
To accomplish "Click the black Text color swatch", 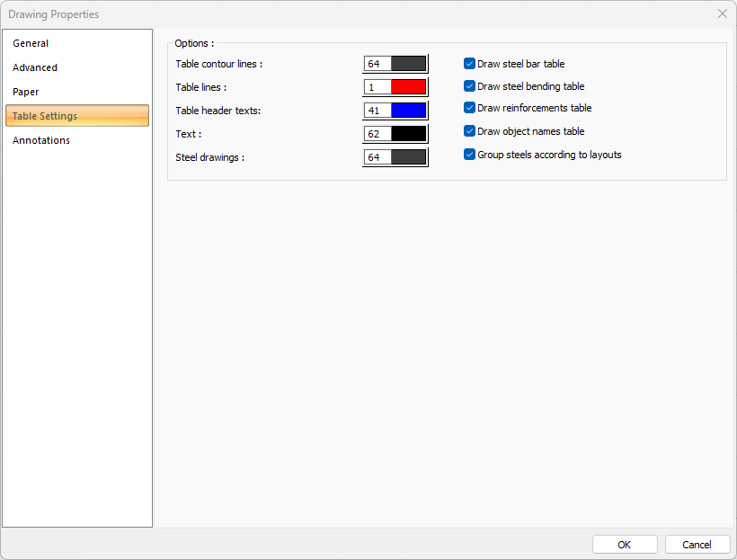I will pyautogui.click(x=408, y=134).
